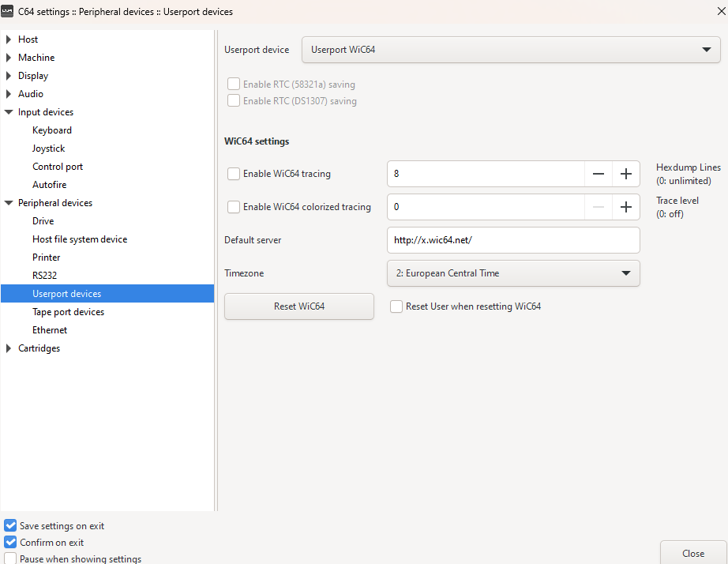Image resolution: width=728 pixels, height=564 pixels.
Task: Increase Hexdump Lines with plus button
Action: (x=626, y=174)
